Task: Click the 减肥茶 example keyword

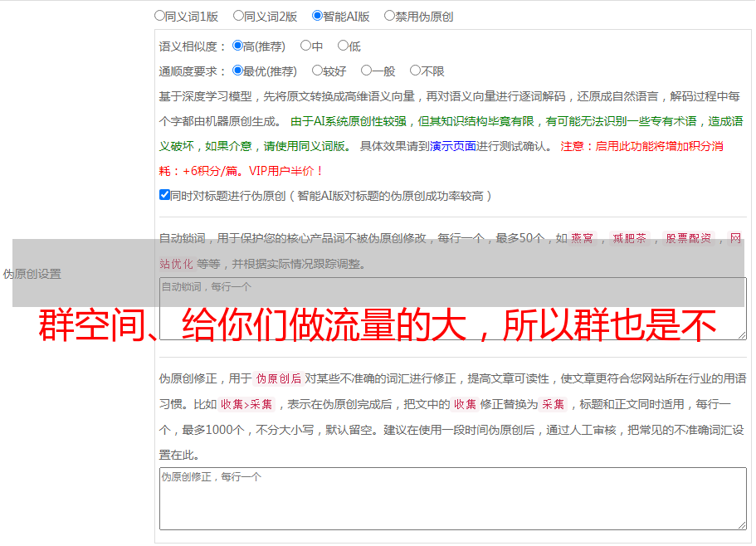Action: tap(629, 238)
